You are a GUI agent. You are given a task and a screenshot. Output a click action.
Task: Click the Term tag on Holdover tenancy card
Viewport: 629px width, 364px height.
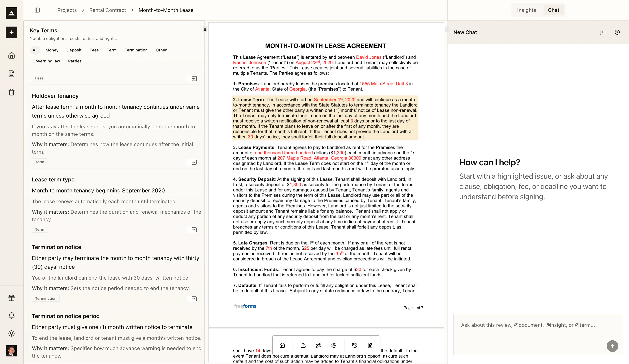[39, 162]
